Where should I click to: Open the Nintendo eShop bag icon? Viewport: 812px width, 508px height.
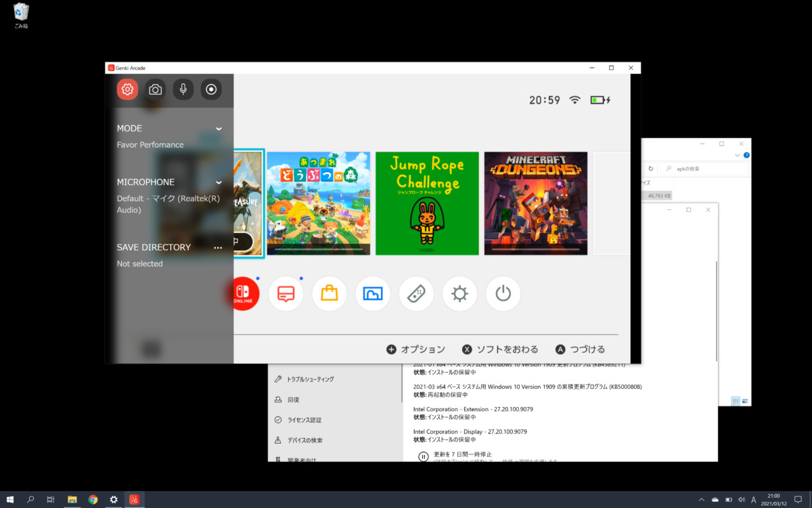click(x=330, y=294)
